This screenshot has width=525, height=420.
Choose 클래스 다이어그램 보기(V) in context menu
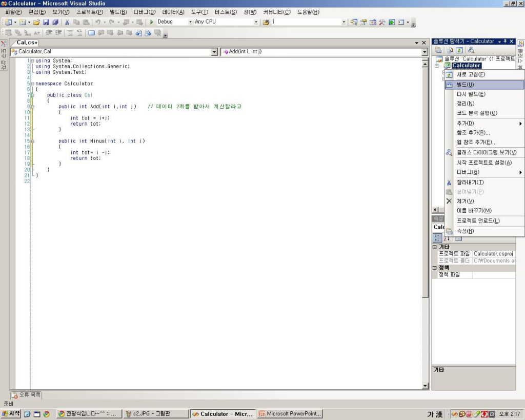[x=484, y=152]
